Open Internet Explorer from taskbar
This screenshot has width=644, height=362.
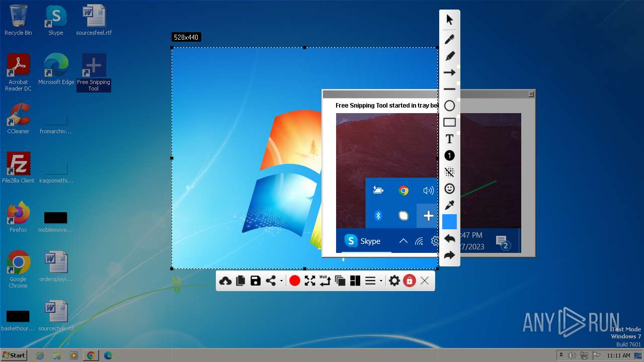click(x=40, y=355)
